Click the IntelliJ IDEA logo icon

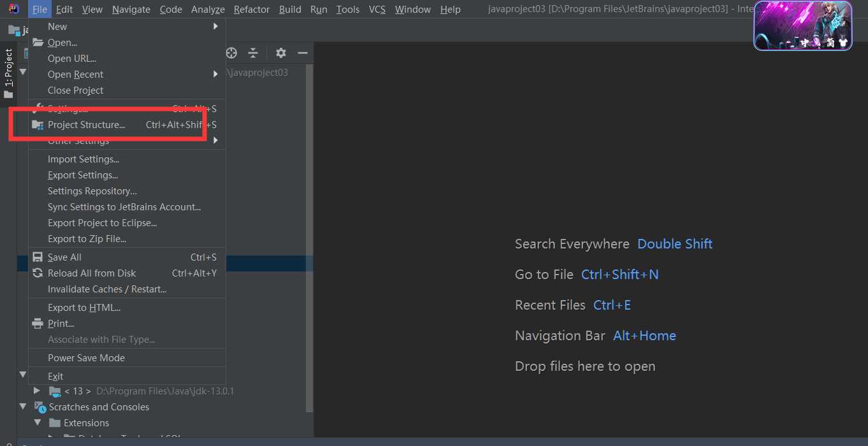13,9
